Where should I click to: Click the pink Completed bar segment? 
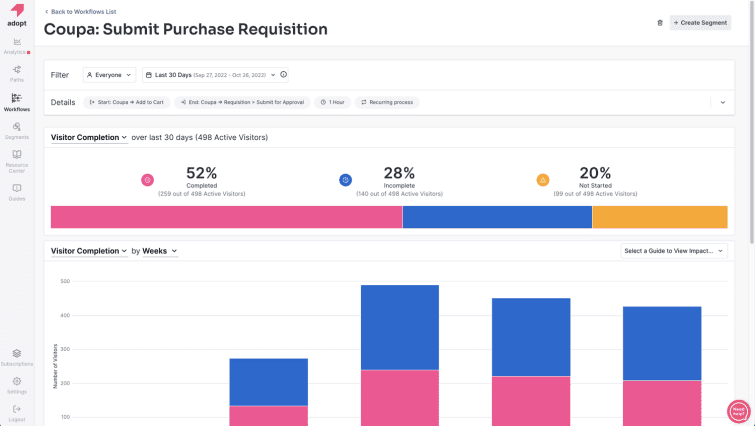[x=226, y=217]
